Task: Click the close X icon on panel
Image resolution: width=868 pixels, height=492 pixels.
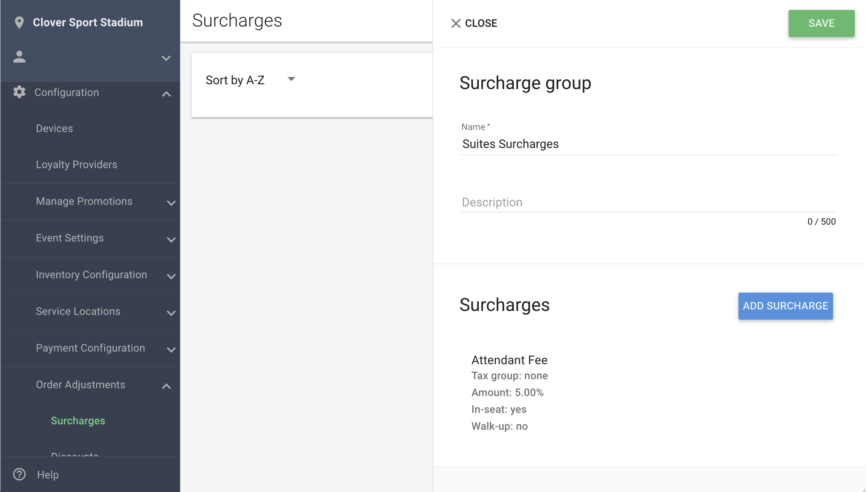Action: tap(454, 23)
